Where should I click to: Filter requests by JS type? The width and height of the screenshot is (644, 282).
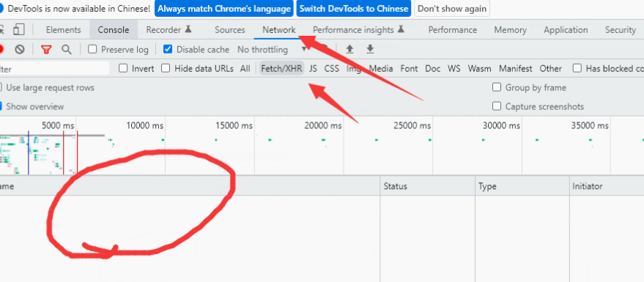(313, 69)
